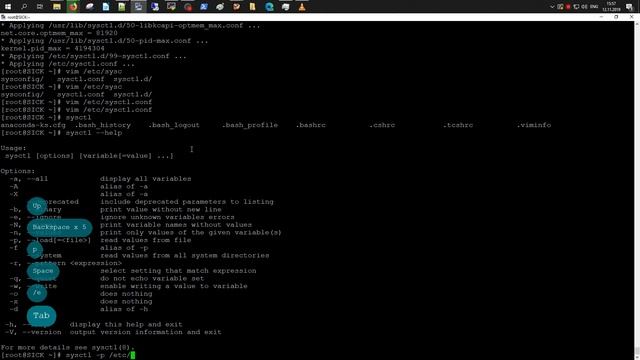
Task: Open network status tray icon
Action: point(576,7)
